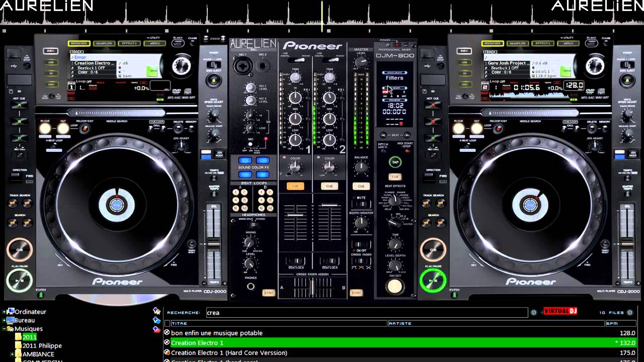
Task: Click the crossfader slider
Action: coord(312,288)
